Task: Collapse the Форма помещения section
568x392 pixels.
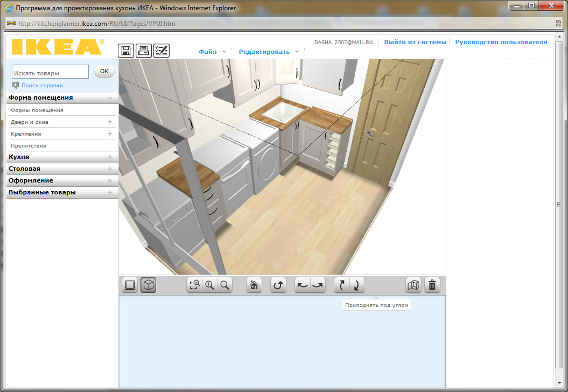Action: (x=110, y=98)
